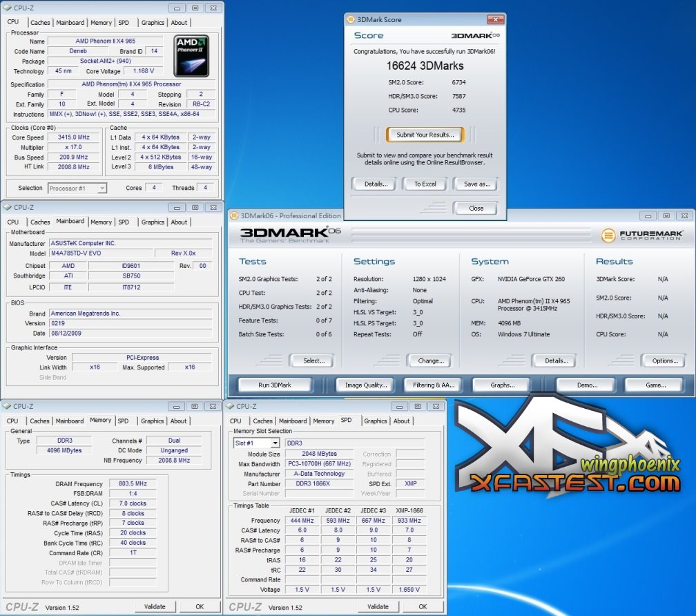The width and height of the screenshot is (696, 616).
Task: Click Change under the Settings section
Action: point(430,360)
